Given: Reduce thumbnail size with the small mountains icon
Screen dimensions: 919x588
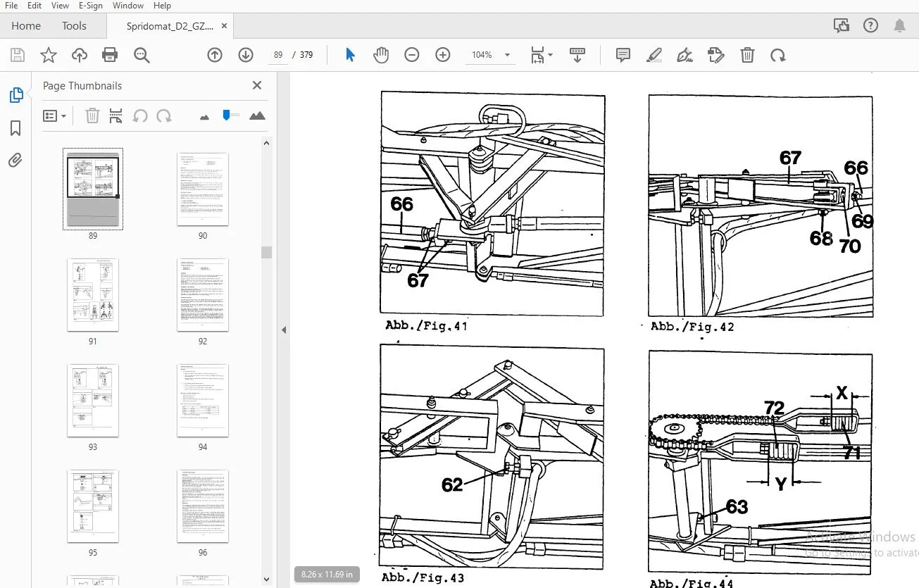Looking at the screenshot, I should pos(205,117).
